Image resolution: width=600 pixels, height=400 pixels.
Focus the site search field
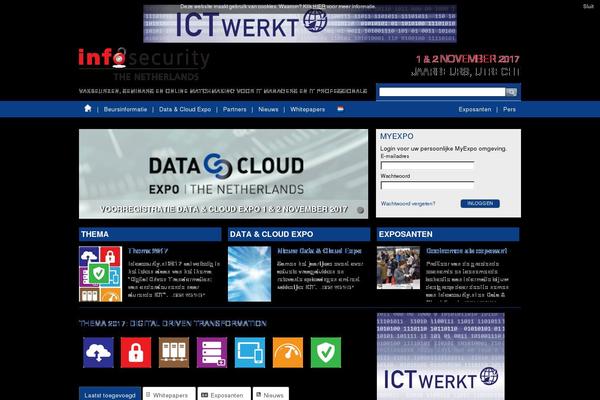442,92
